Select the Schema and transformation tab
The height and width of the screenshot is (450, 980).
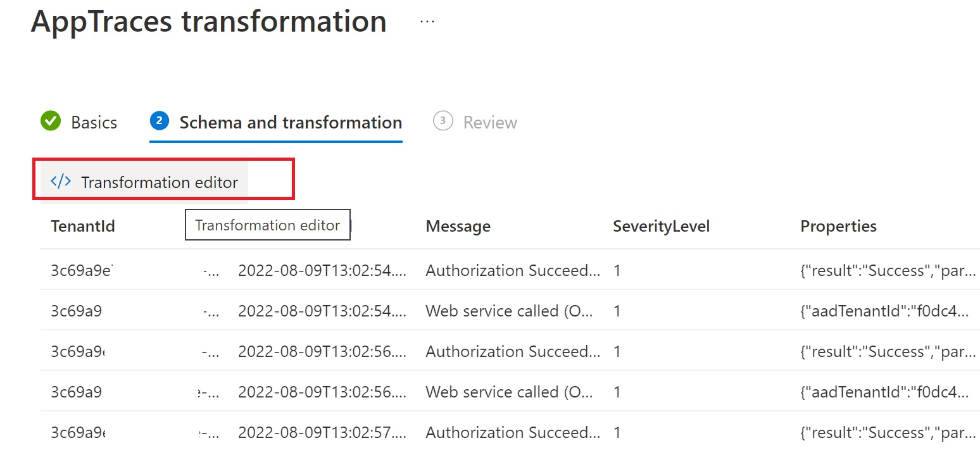tap(291, 122)
